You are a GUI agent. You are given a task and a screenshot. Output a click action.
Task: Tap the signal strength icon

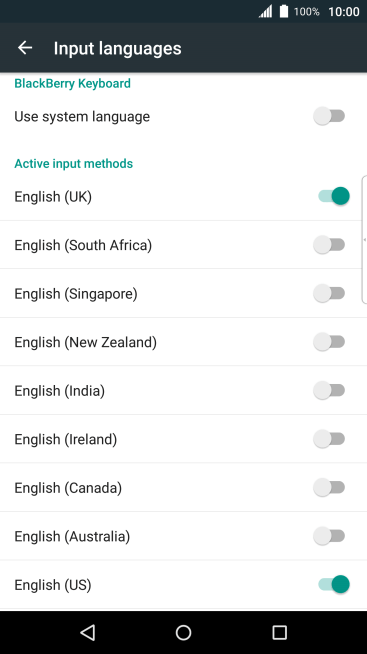(265, 11)
